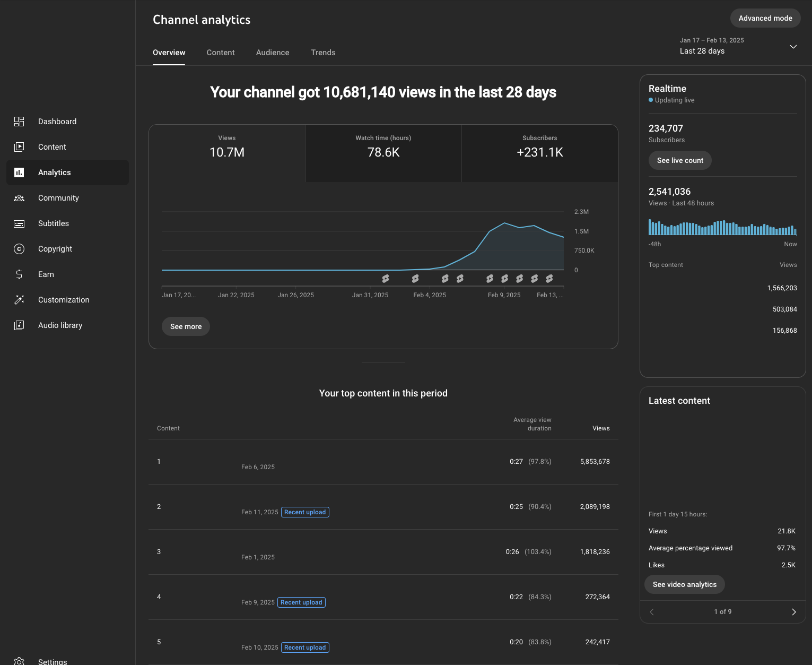Open the Earn dollar icon
Screen dimensions: 812x665
(x=19, y=274)
